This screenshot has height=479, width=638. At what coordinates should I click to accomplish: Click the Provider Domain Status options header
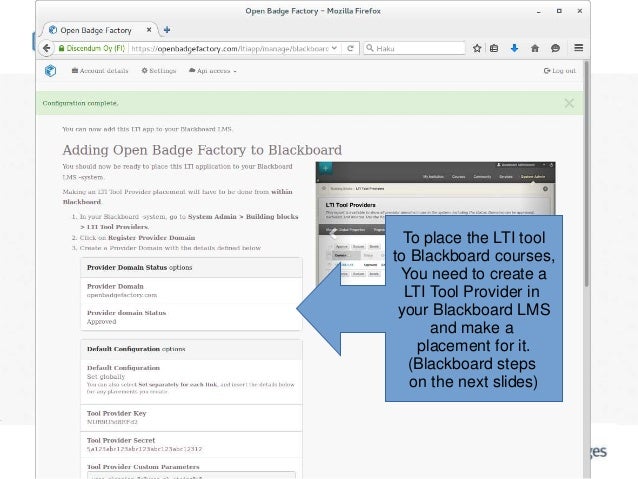191,267
